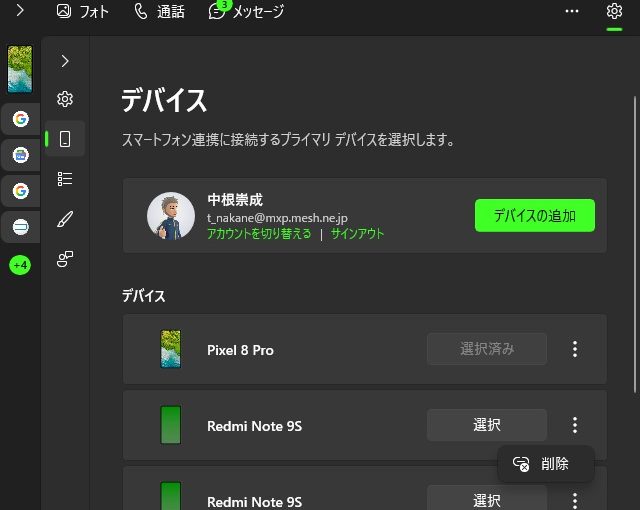Click the t_nakane@mxp.mesh.ne.jp email text

coord(277,218)
